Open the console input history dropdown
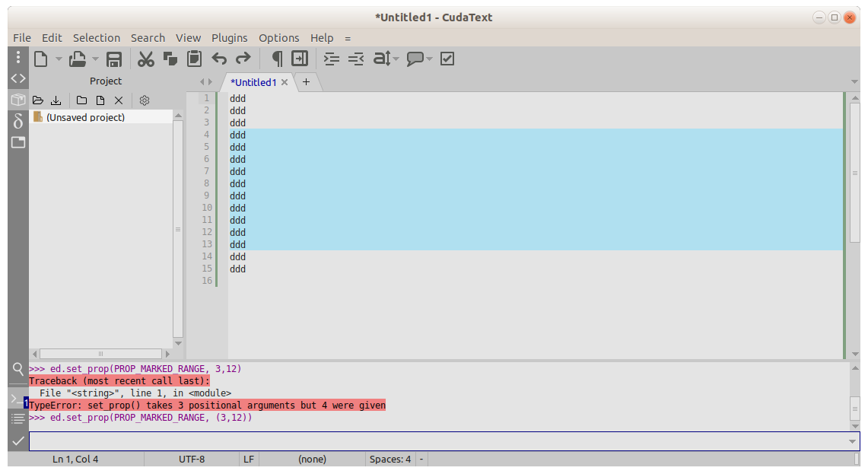The height and width of the screenshot is (474, 868). [851, 442]
